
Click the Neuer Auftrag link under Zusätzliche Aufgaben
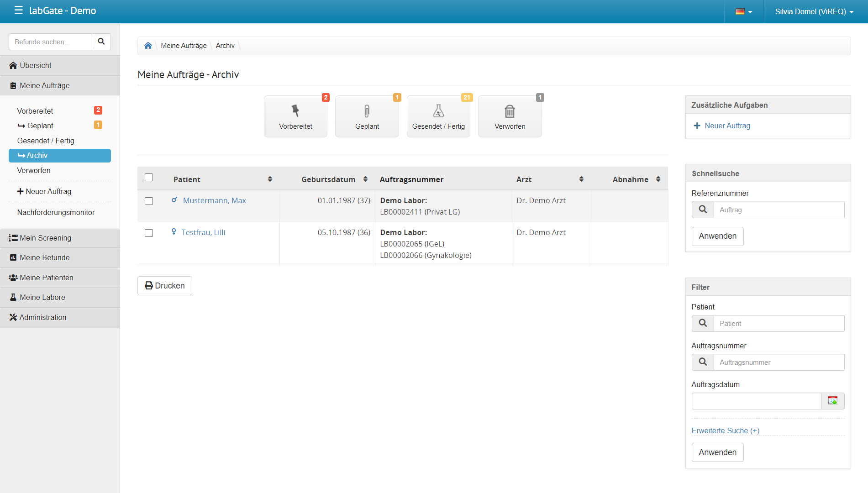727,126
